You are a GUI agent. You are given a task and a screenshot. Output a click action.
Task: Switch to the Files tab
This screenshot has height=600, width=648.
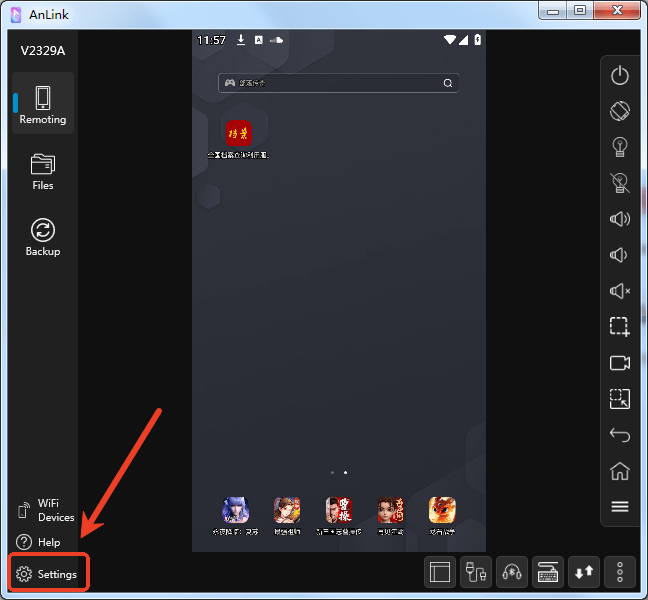pos(43,172)
